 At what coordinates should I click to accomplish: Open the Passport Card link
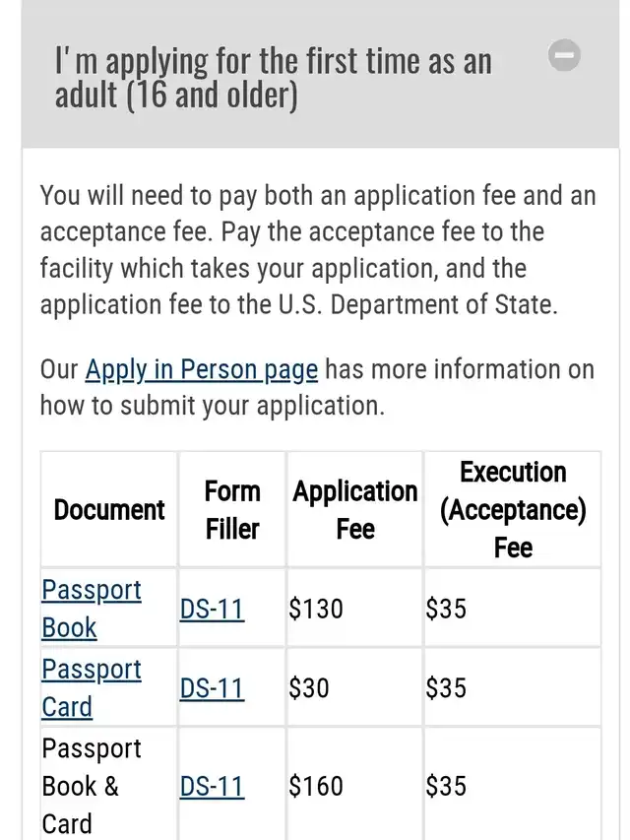[x=91, y=687]
